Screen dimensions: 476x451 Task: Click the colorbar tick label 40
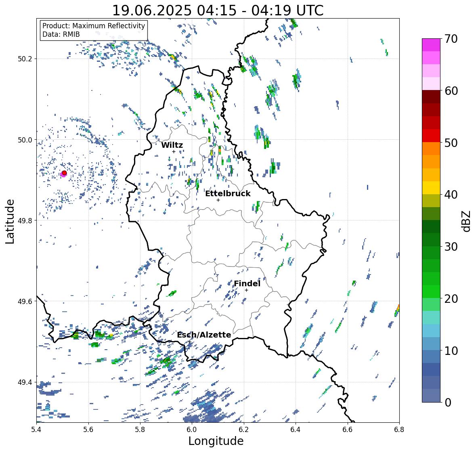point(451,195)
